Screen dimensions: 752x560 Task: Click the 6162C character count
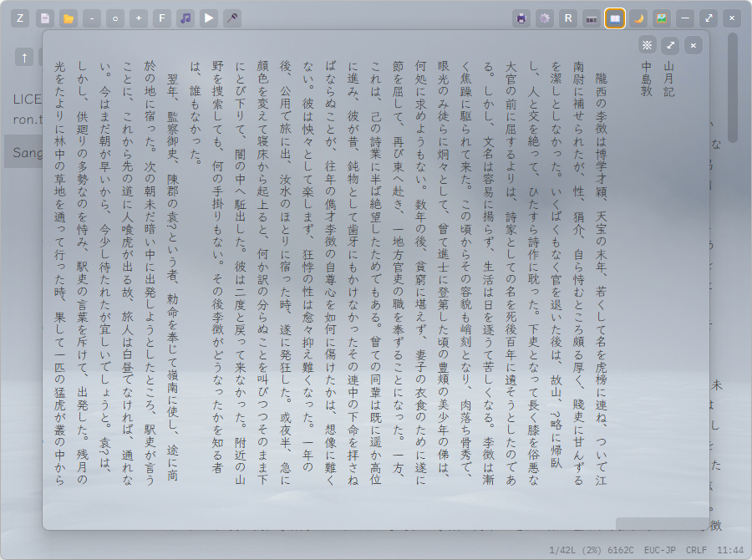point(620,550)
